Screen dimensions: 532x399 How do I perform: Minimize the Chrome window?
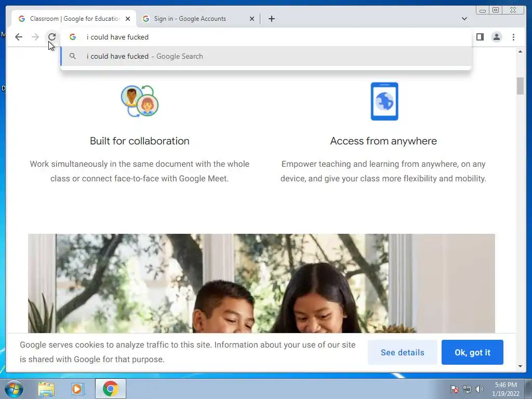[x=483, y=10]
